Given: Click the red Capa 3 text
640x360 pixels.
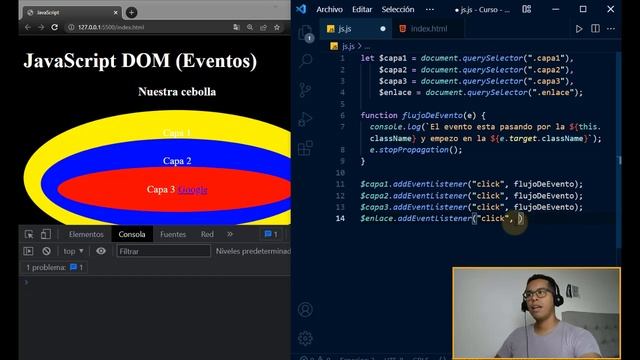Looking at the screenshot, I should [x=161, y=189].
